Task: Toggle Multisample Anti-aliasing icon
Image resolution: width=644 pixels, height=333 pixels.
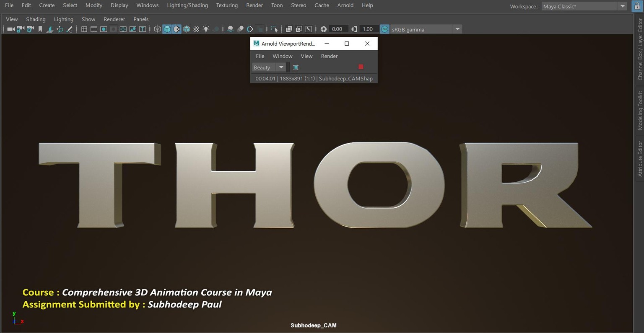Action: tap(250, 29)
